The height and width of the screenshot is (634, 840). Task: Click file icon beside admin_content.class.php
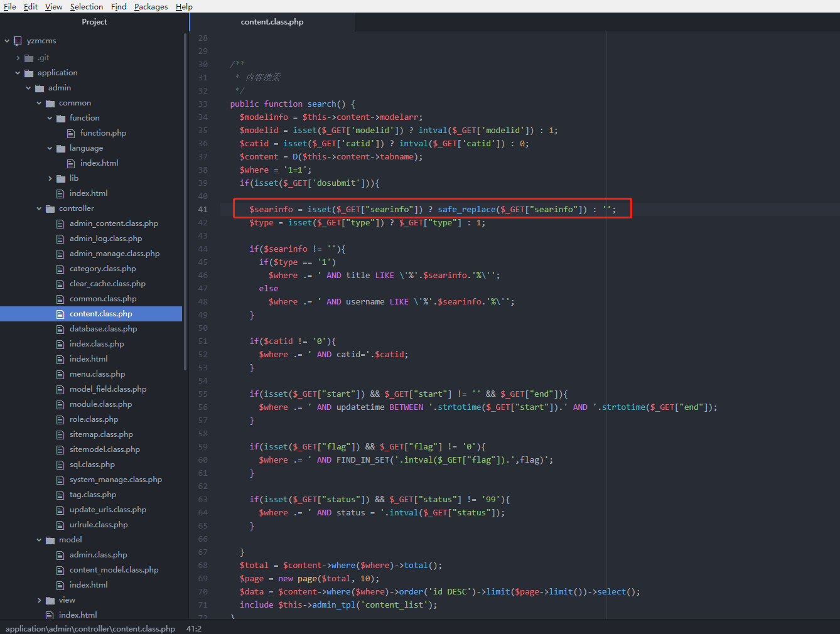(60, 223)
